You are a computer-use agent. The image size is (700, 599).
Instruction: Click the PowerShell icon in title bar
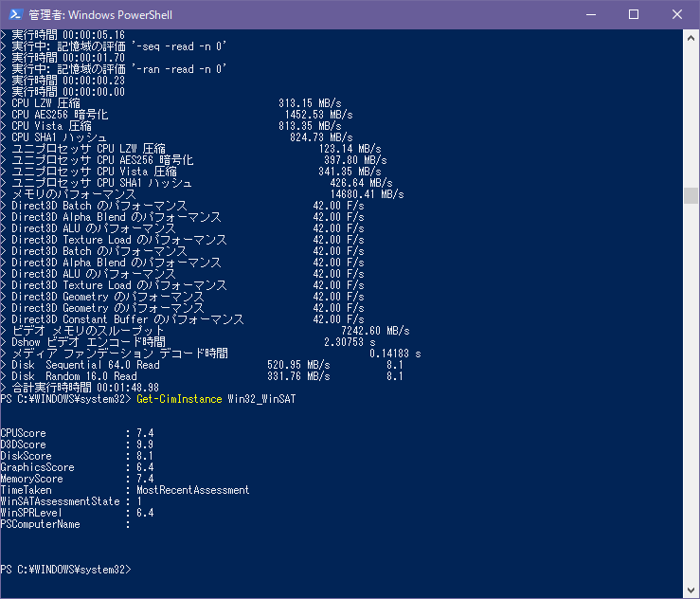tap(15, 14)
